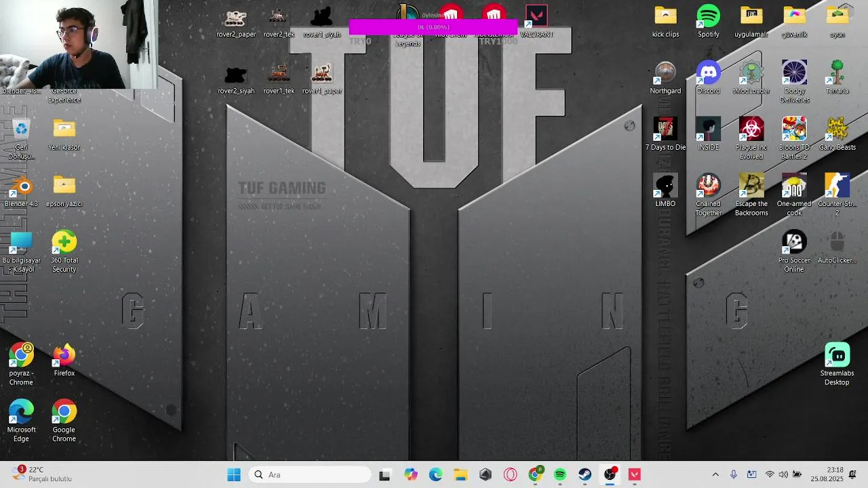The height and width of the screenshot is (488, 868).
Task: Open the rover2_paper desktop file
Action: (x=236, y=23)
